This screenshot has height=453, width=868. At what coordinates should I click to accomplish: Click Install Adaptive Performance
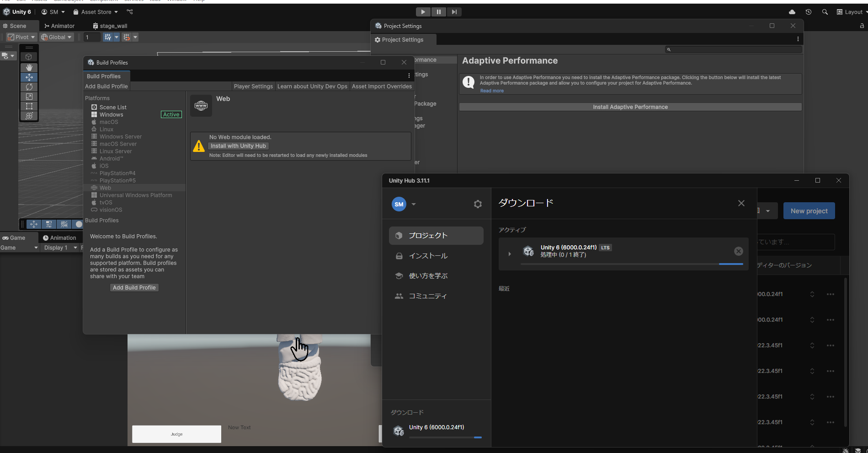(630, 107)
